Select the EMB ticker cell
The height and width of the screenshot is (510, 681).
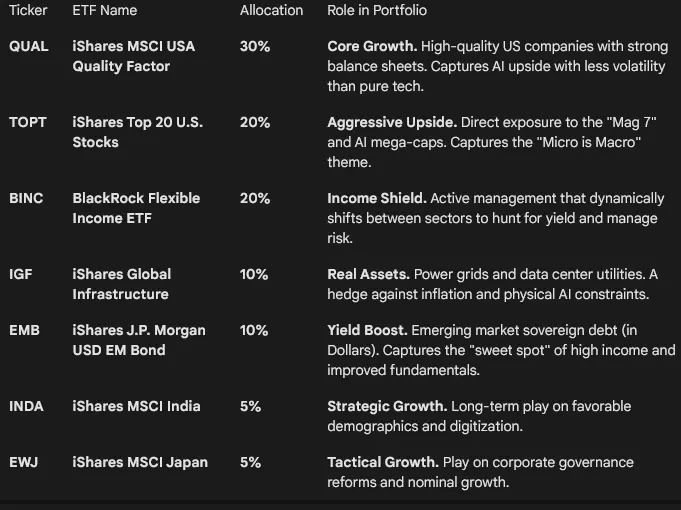(24, 330)
